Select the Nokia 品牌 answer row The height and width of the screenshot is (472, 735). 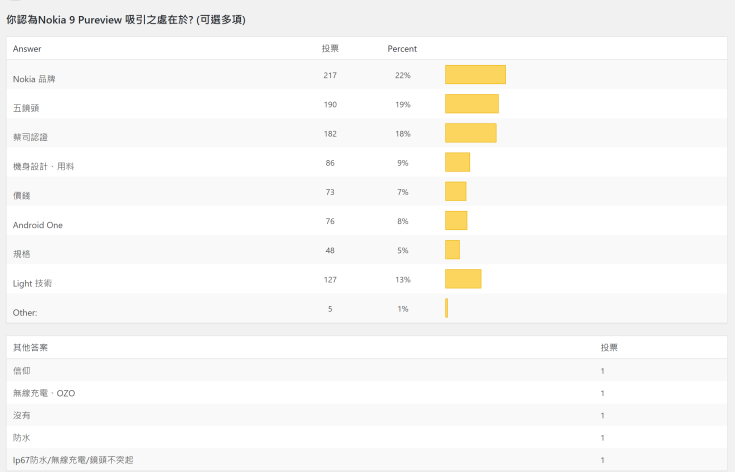pyautogui.click(x=35, y=78)
